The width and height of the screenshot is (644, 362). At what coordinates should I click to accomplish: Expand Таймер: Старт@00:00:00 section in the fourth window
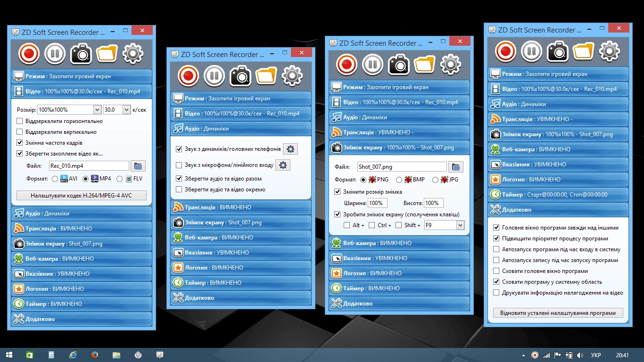pos(558,194)
